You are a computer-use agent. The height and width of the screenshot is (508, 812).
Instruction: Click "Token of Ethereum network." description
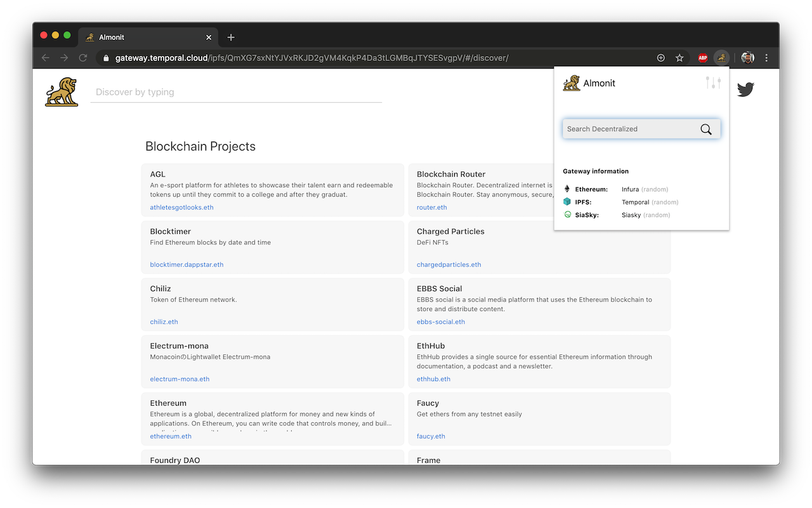pyautogui.click(x=193, y=300)
